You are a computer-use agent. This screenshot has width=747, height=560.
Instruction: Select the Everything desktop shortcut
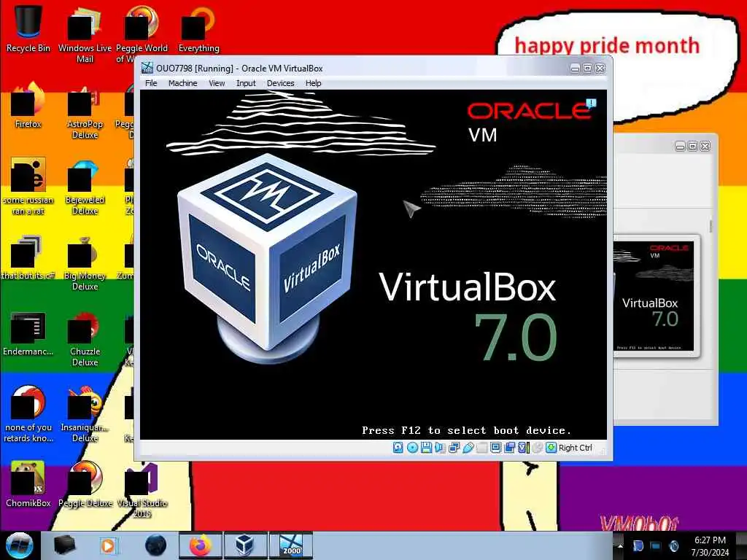click(x=198, y=28)
